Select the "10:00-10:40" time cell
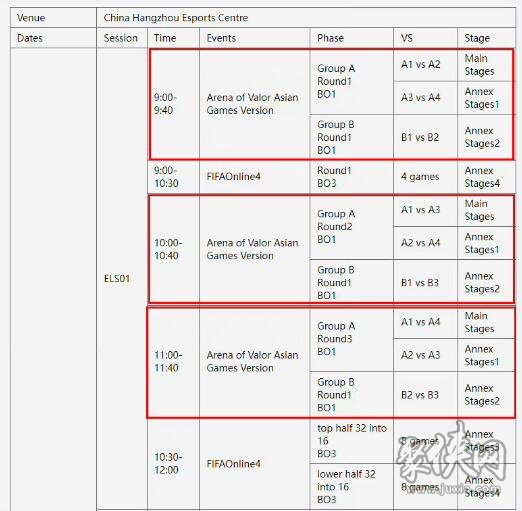The width and height of the screenshot is (522, 511). (173, 249)
